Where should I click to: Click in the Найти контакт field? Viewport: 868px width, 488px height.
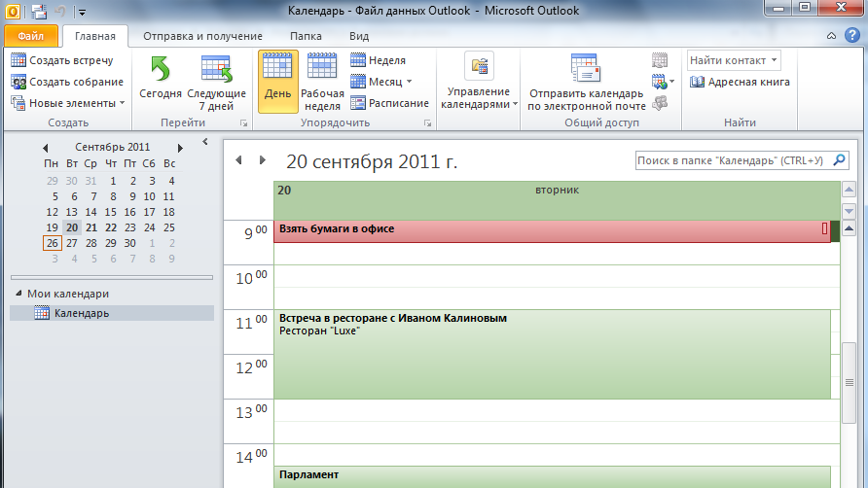pyautogui.click(x=728, y=60)
